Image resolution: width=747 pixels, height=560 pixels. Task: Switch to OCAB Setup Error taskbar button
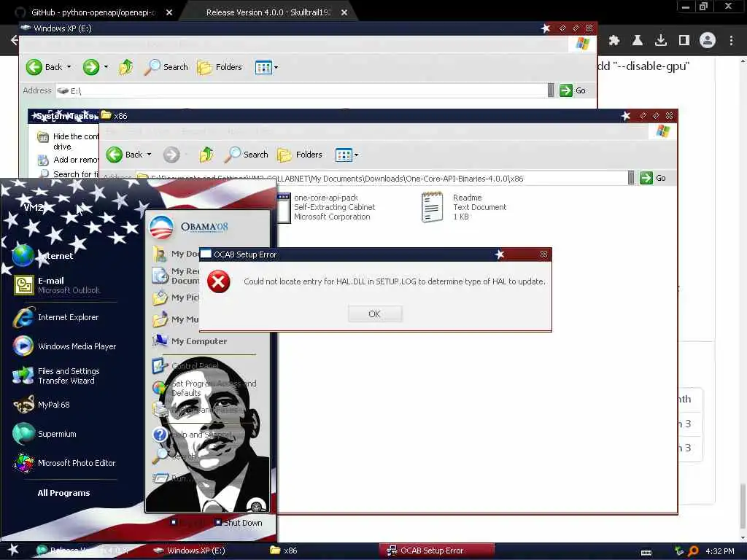(x=436, y=551)
